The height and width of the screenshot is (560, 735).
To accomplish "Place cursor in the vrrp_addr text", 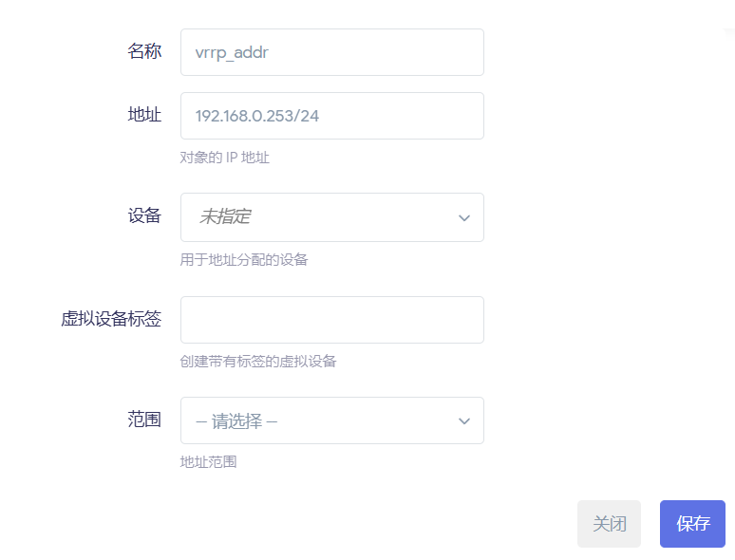I will pos(232,52).
